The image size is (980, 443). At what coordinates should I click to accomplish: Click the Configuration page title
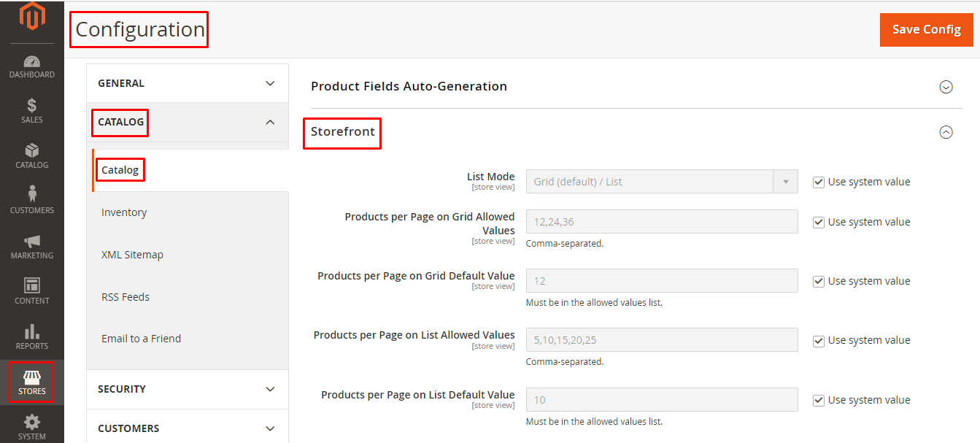(x=140, y=29)
